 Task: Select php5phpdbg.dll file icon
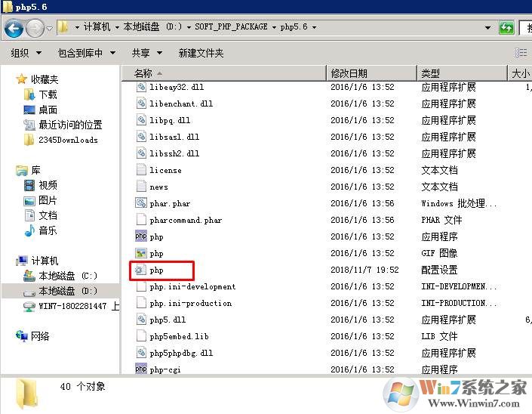(x=141, y=353)
